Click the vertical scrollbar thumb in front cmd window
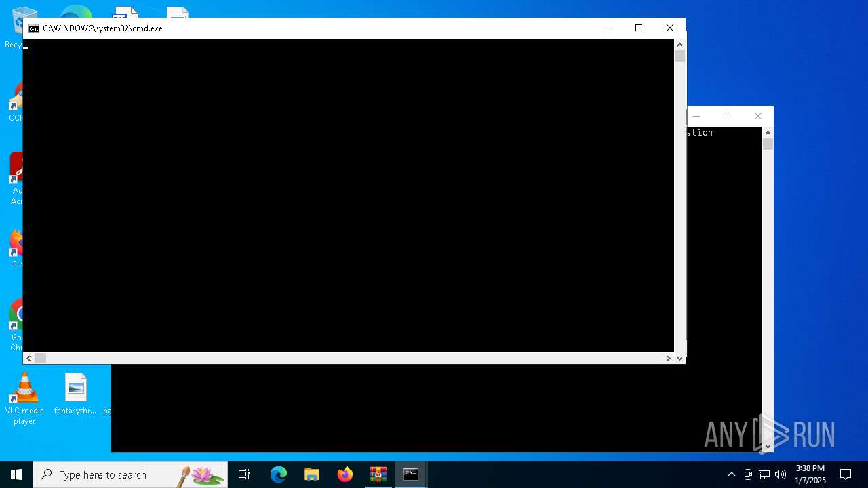The height and width of the screenshot is (488, 868). (679, 56)
